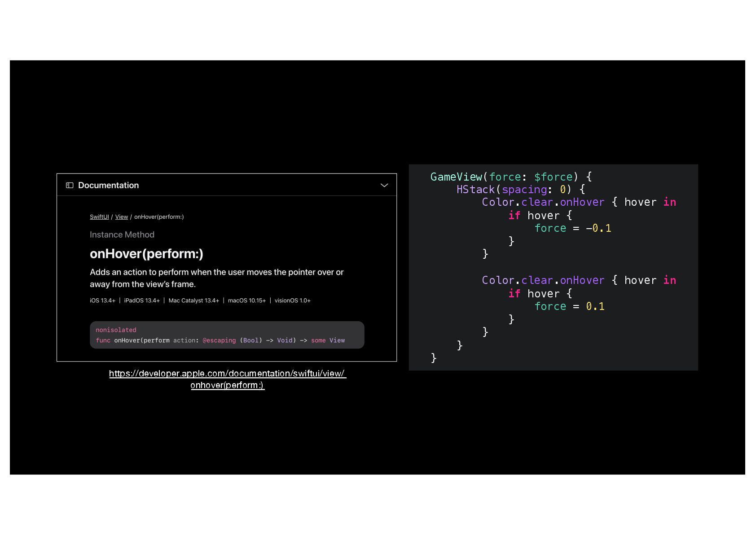Click the 'force = 0.1' code line
Image resolution: width=756 pixels, height=535 pixels.
(x=570, y=306)
